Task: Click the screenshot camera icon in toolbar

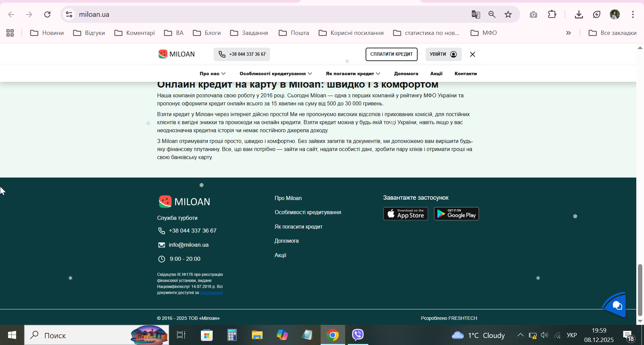Action: coord(533,14)
